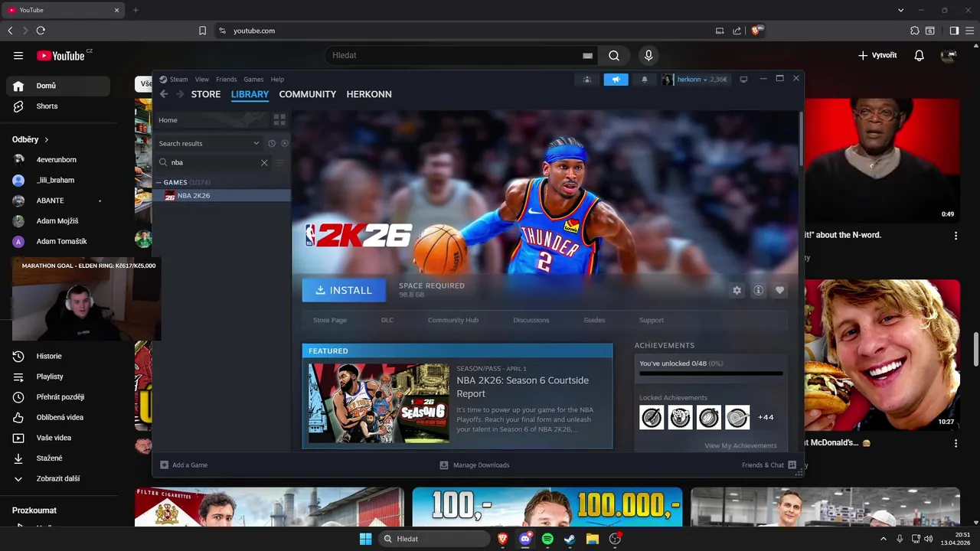Switch to the COMMUNITY tab in Steam
Viewport: 980px width, 551px height.
tap(308, 94)
